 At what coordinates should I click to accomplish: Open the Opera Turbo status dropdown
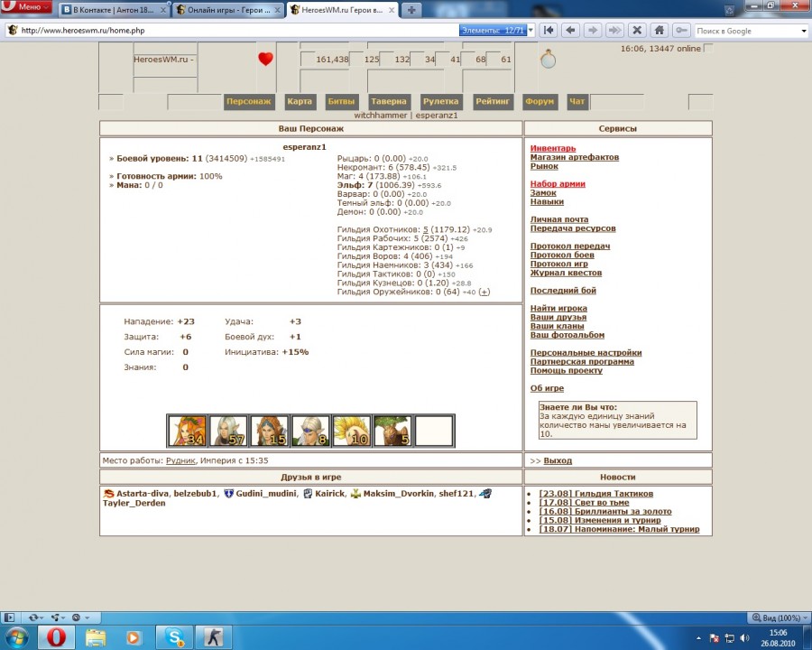click(x=80, y=617)
